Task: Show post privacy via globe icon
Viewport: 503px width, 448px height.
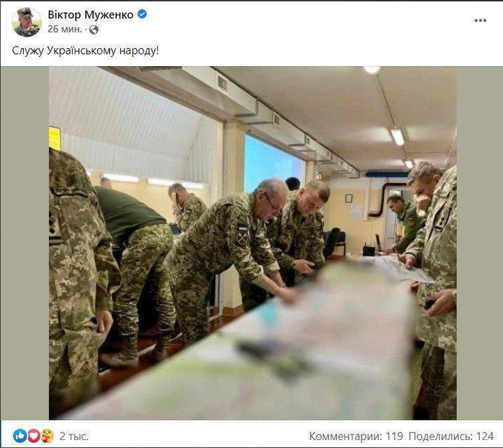Action: pyautogui.click(x=93, y=30)
